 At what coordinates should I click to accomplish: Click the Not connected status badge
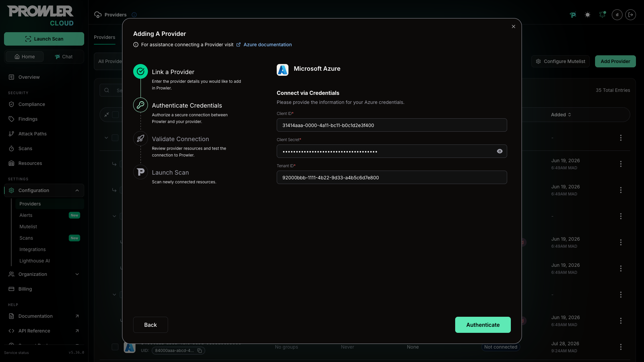pos(500,347)
